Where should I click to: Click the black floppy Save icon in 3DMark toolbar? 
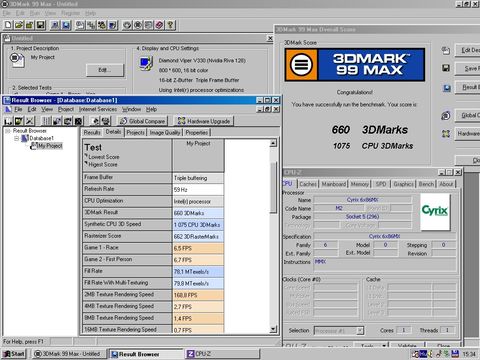pos(41,25)
